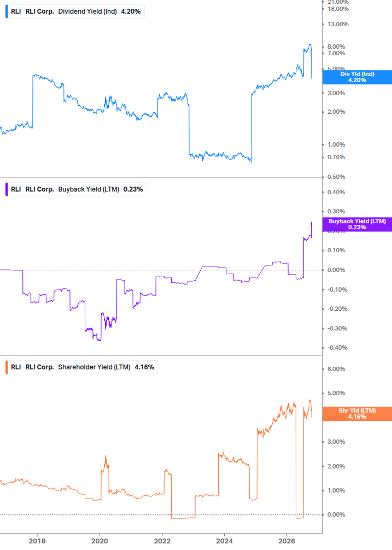Image resolution: width=392 pixels, height=550 pixels.
Task: Click the 0.10% tick on the buyback axis
Action: 336,251
